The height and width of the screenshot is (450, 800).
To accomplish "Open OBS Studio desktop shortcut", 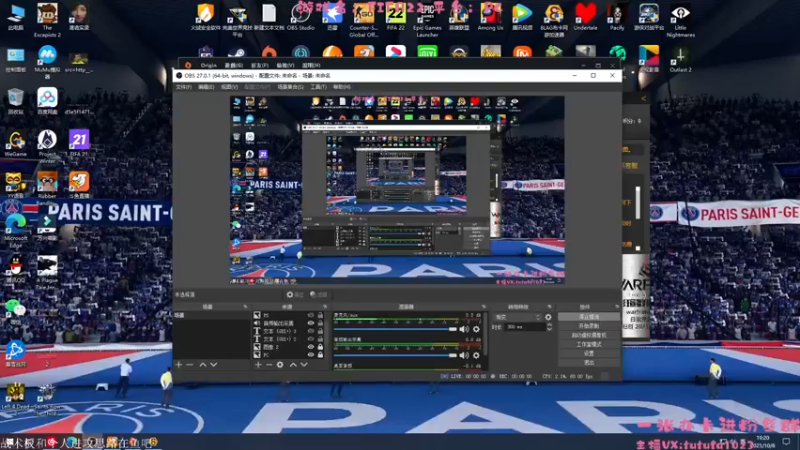I will [x=301, y=17].
